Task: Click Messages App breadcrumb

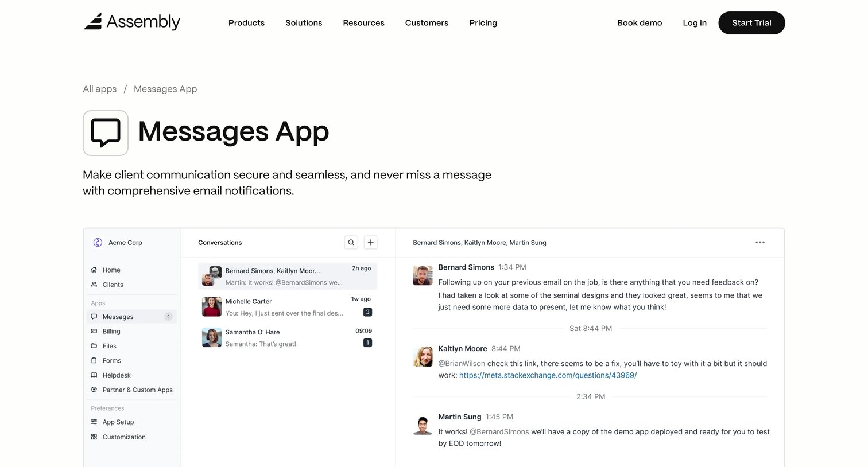Action: (x=165, y=89)
